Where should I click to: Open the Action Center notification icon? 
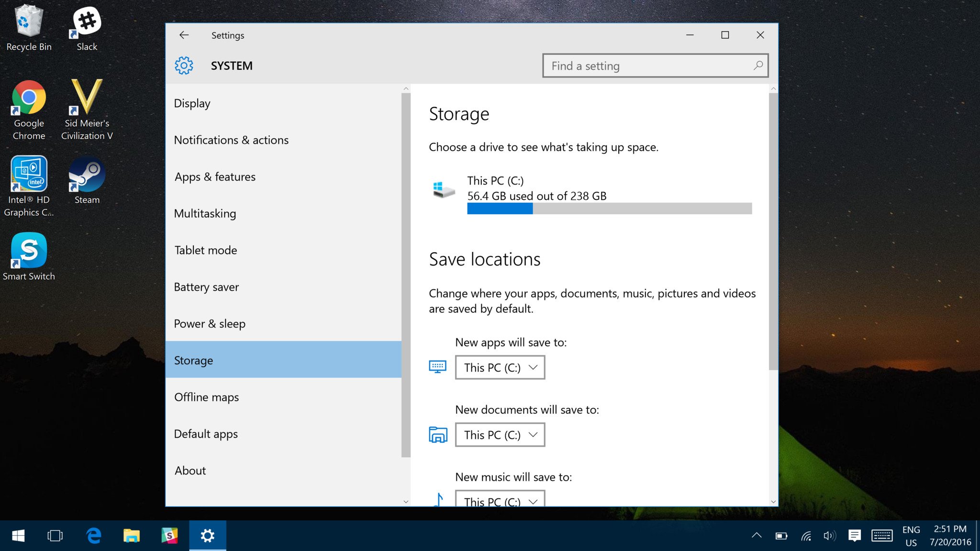[854, 535]
